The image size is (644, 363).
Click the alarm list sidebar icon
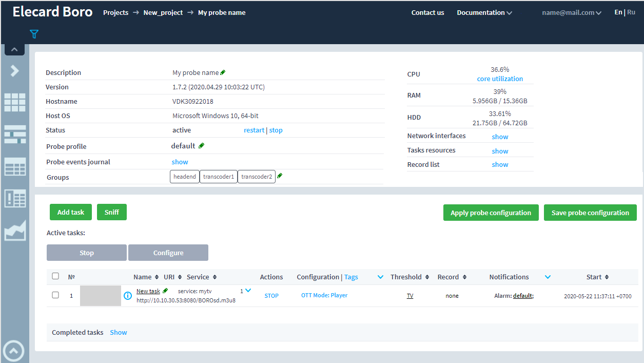tap(15, 198)
